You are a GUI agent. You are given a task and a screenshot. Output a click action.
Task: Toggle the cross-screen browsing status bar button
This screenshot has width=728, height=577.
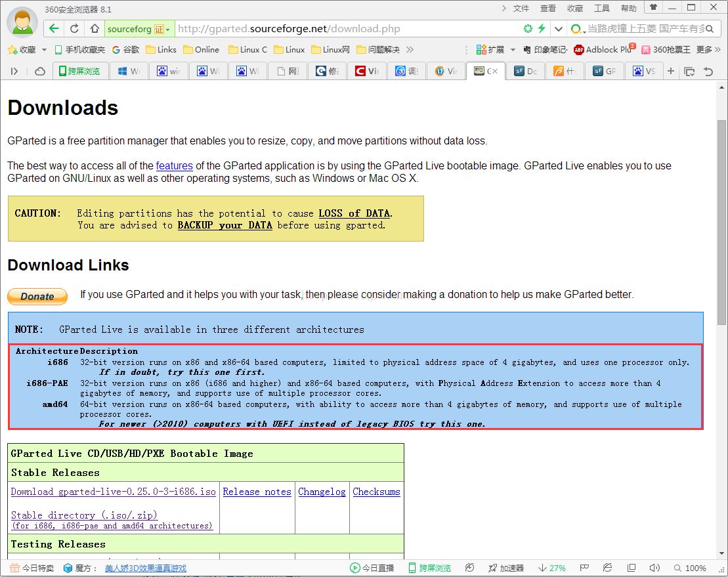(429, 568)
